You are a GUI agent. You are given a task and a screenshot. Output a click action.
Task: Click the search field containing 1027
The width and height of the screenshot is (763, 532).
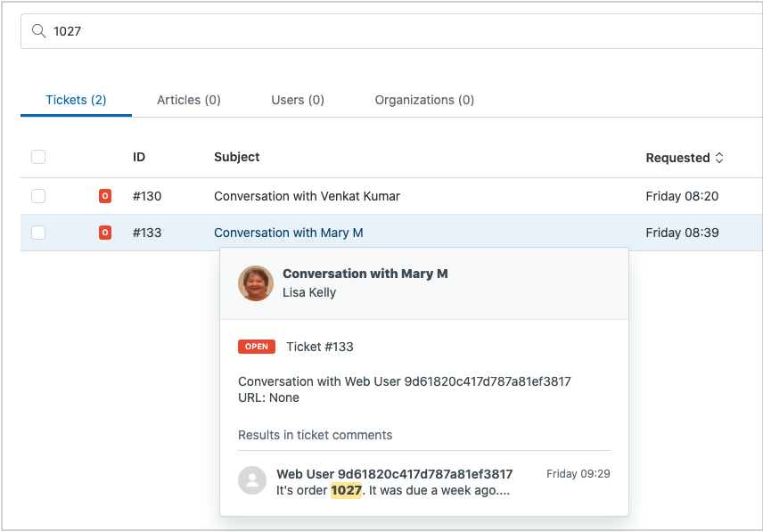coord(391,31)
